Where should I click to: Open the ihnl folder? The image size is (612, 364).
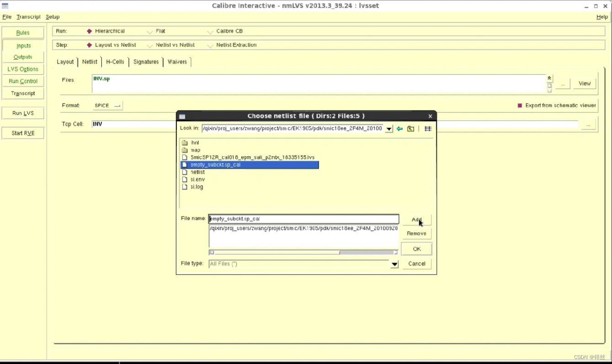point(195,143)
